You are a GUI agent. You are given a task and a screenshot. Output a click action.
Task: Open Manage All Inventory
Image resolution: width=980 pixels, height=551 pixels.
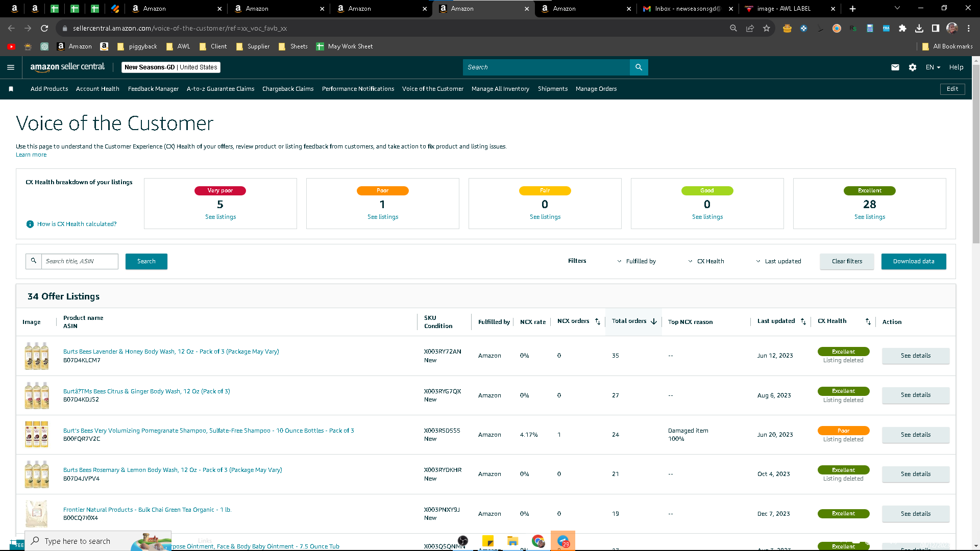(500, 89)
